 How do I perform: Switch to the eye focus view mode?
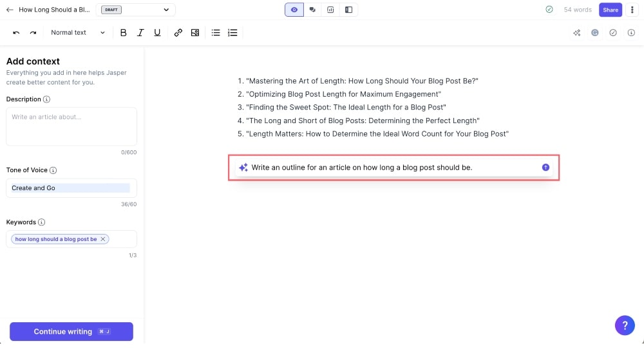(x=294, y=10)
